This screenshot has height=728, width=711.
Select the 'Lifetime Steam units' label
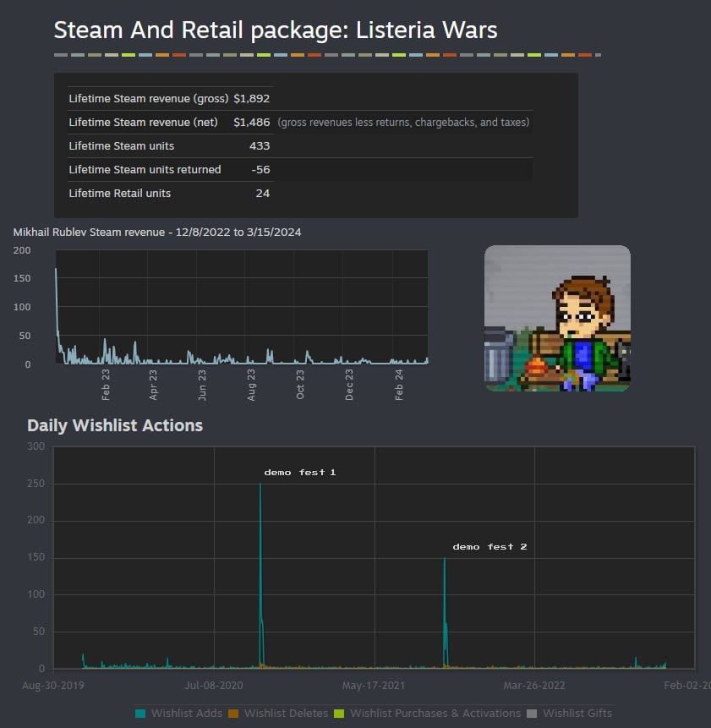122,145
